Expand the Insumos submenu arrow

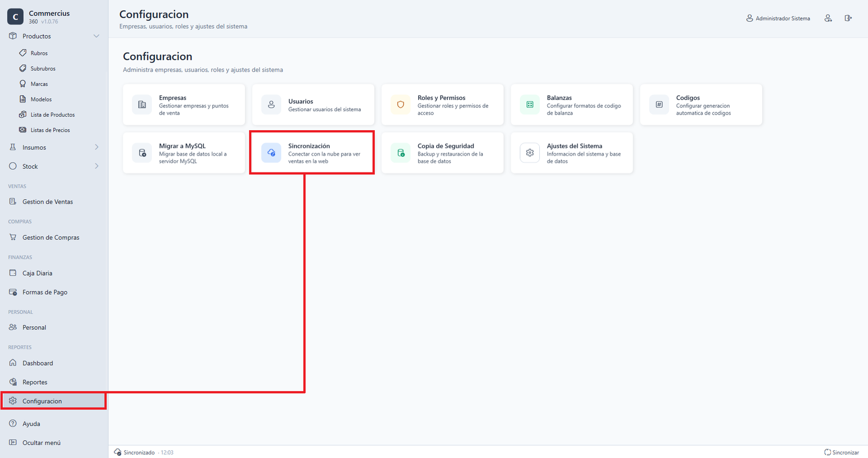click(x=97, y=148)
